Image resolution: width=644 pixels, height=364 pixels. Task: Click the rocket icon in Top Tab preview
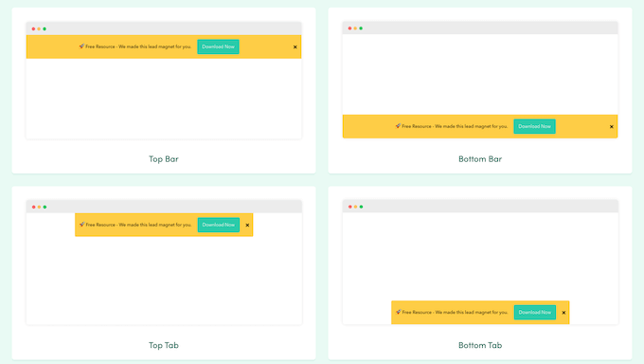[81, 225]
